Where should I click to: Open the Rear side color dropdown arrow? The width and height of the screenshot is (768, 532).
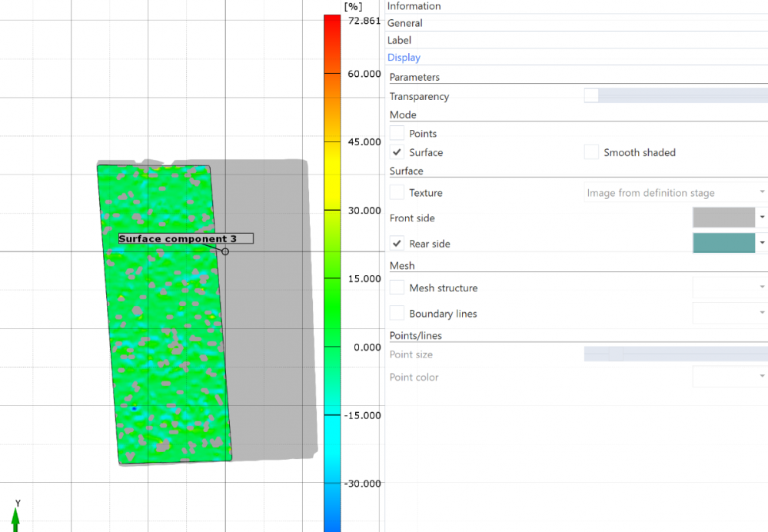[762, 243]
